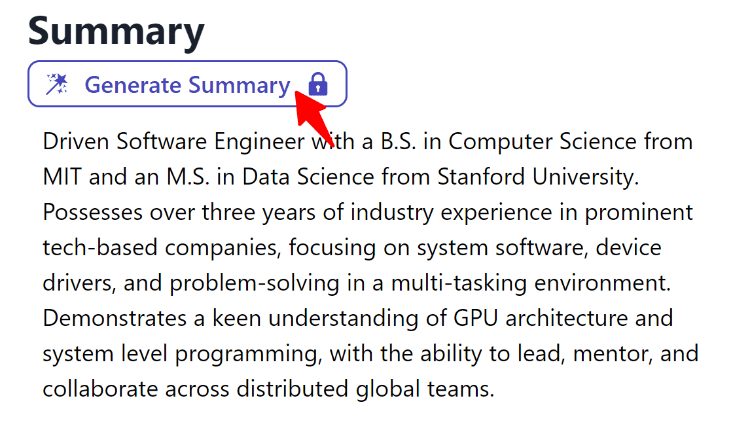Click the magic wand icon
Screen dimensions: 750x424
pos(57,84)
